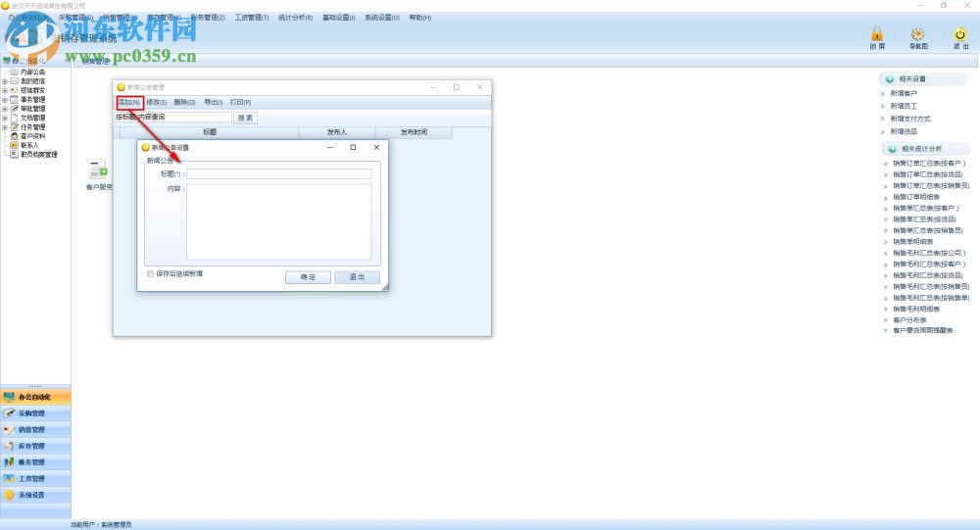Open the 新增员工 link
The image size is (980, 530).
coord(904,106)
